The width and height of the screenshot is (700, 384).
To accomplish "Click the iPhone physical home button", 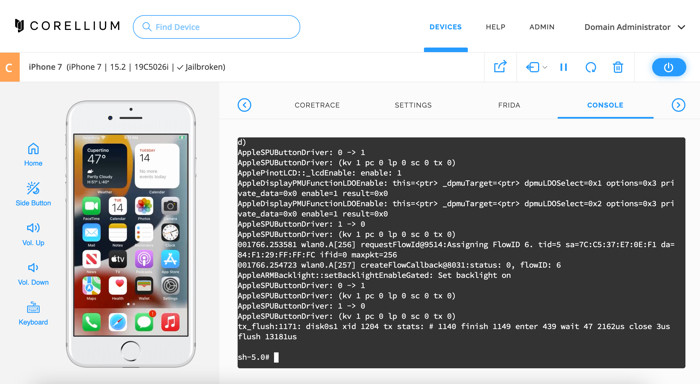I will 130,351.
